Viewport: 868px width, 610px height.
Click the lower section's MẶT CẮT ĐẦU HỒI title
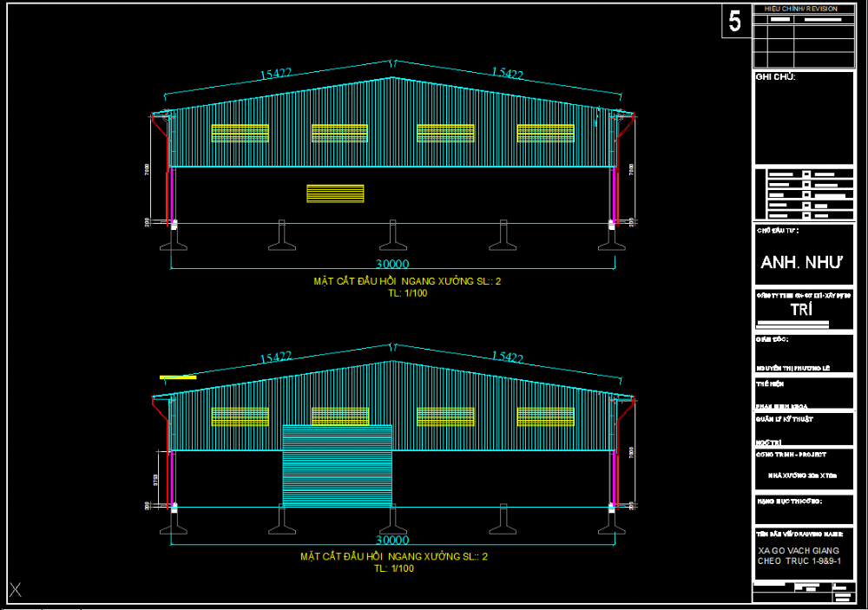pos(394,556)
